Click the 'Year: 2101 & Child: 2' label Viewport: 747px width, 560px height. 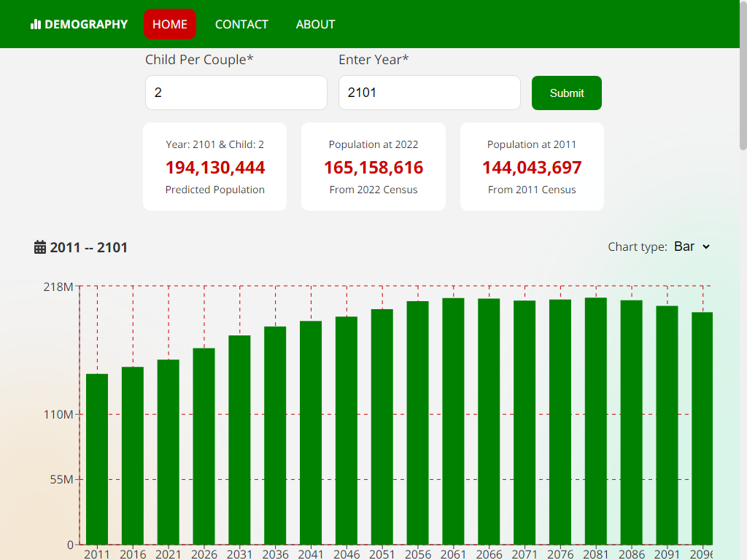tap(215, 144)
